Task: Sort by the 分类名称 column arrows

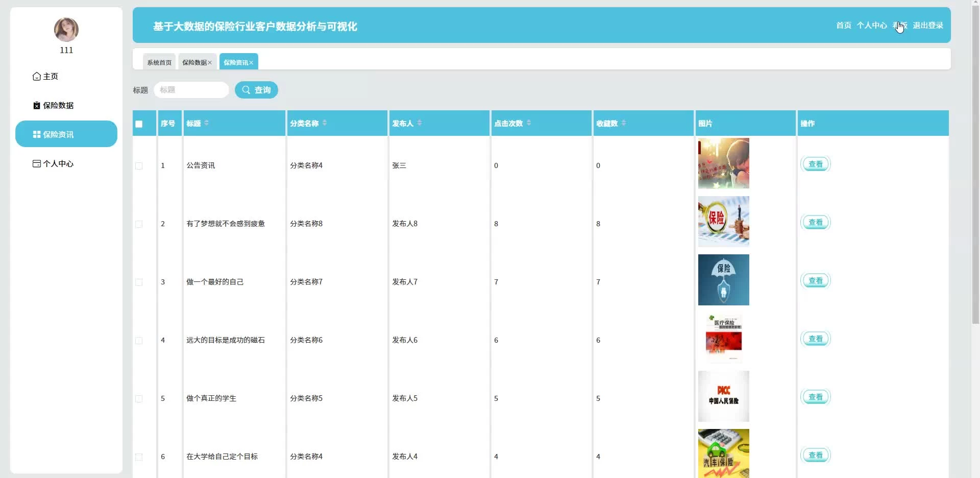Action: pyautogui.click(x=325, y=123)
